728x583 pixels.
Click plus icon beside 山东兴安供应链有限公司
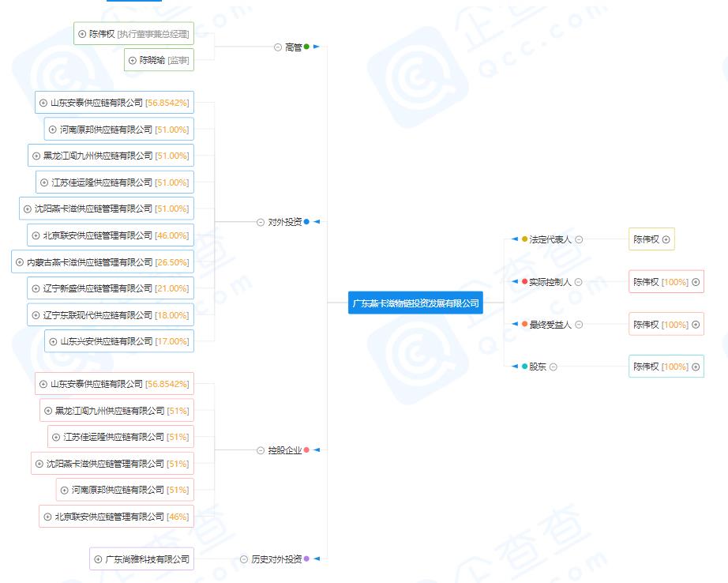click(53, 341)
